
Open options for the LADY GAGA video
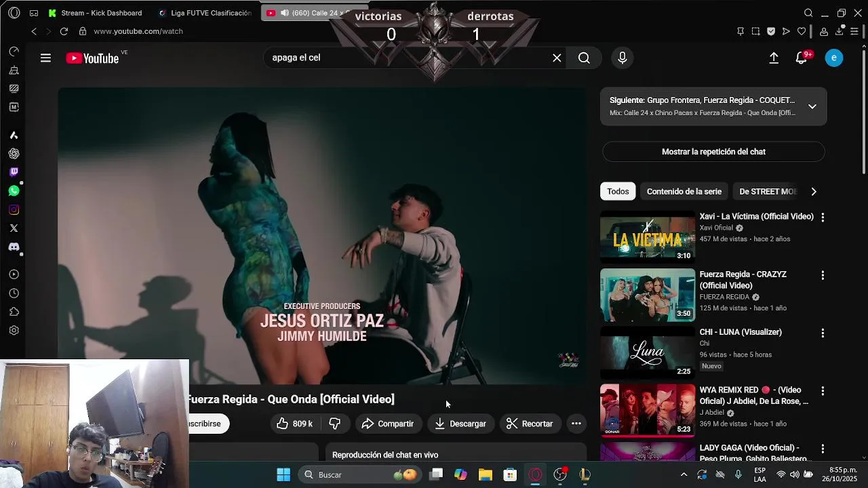pos(823,449)
